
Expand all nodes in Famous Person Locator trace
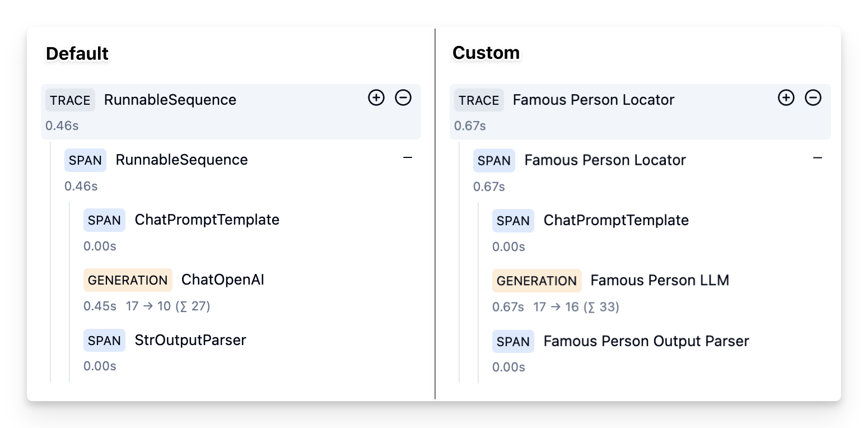click(x=786, y=98)
